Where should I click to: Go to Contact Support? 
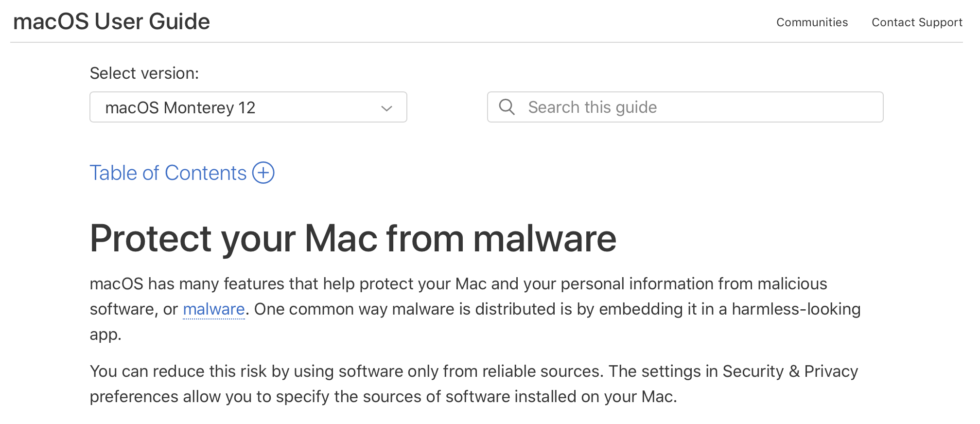click(x=917, y=22)
